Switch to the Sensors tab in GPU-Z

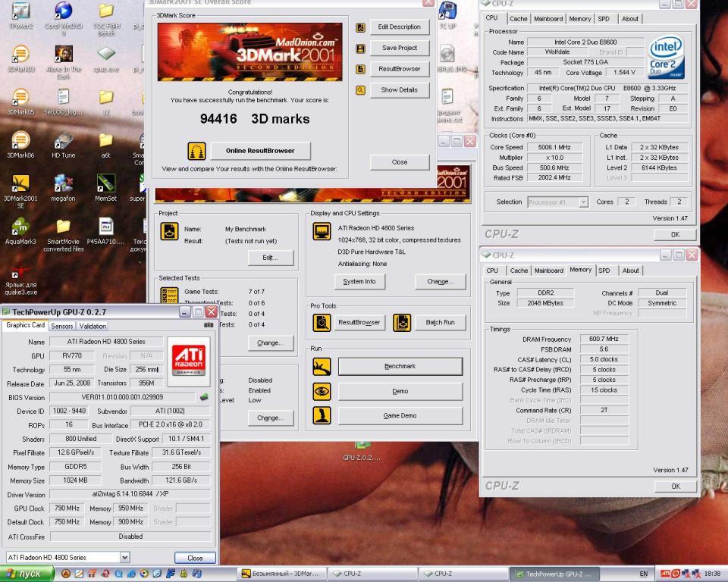pos(61,327)
